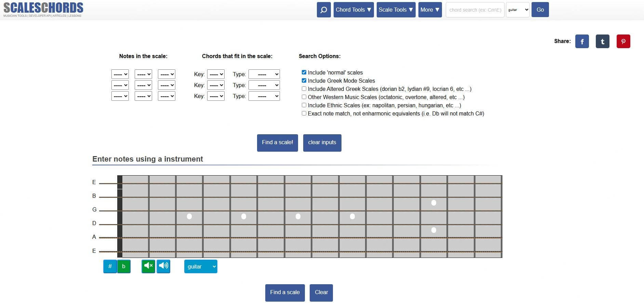Image resolution: width=644 pixels, height=303 pixels.
Task: Switch note display to flats (b)
Action: [x=124, y=266]
